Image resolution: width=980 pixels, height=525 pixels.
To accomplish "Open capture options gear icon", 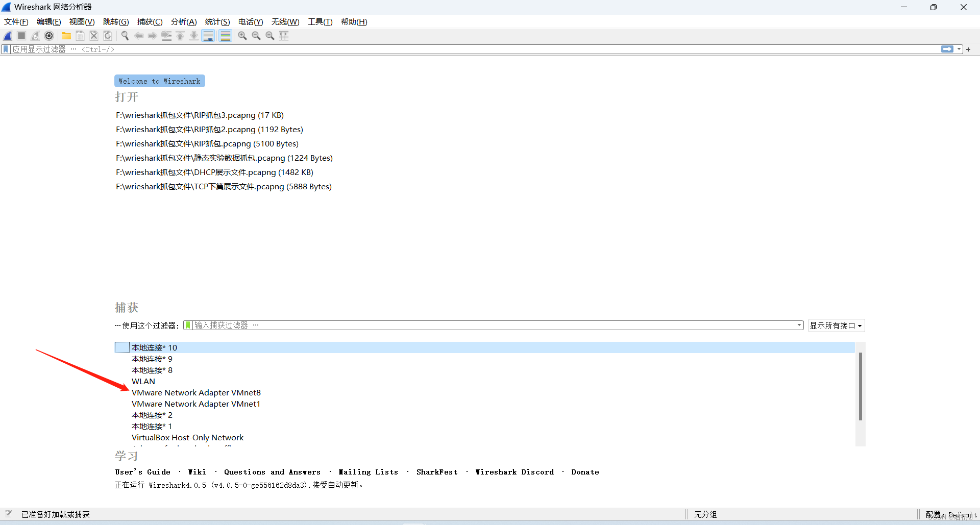I will 49,36.
